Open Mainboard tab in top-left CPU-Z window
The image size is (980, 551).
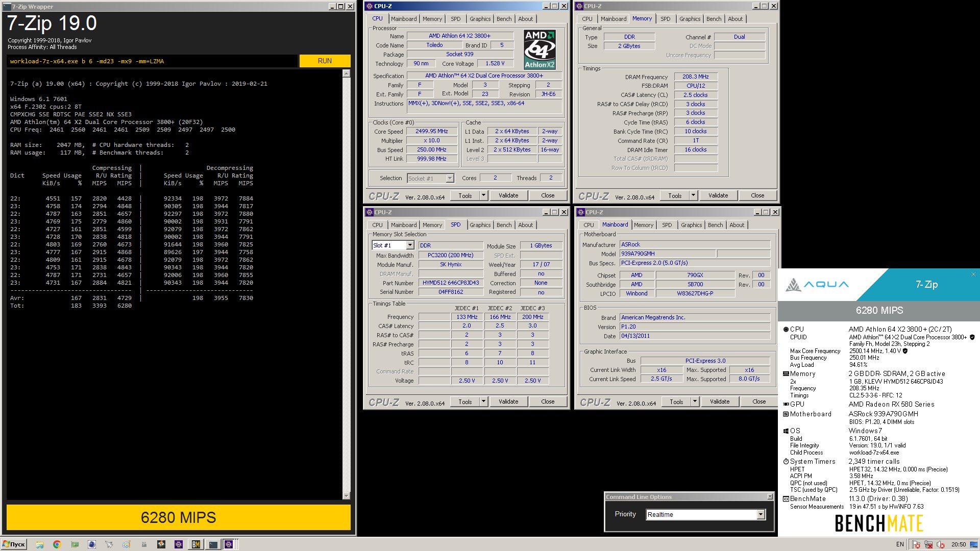pos(404,19)
